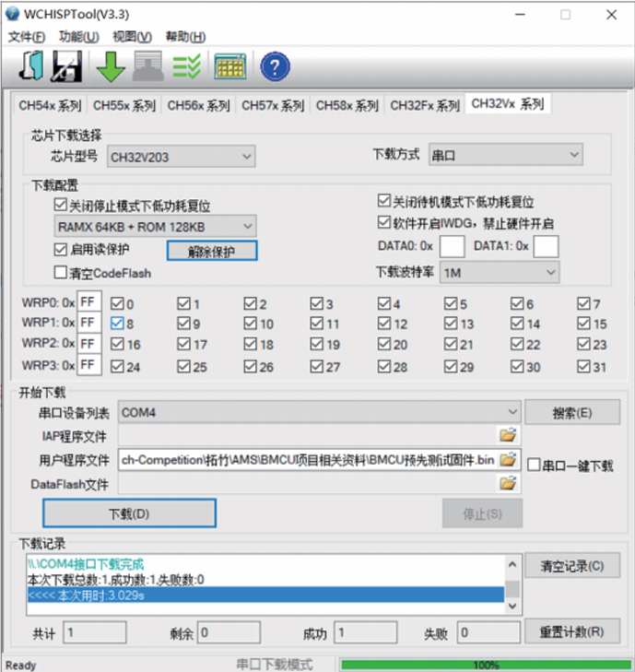Open the 文件(F) menu

26,37
